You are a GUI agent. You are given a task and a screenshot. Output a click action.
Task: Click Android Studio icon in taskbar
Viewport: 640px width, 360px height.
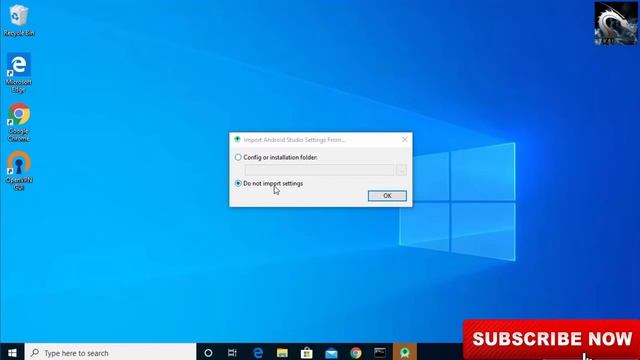(404, 353)
